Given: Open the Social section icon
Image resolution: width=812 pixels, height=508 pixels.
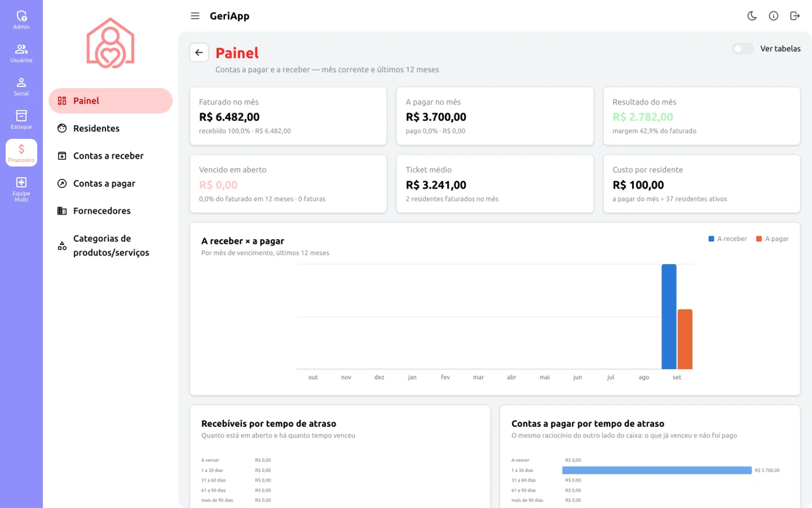Looking at the screenshot, I should tap(21, 86).
